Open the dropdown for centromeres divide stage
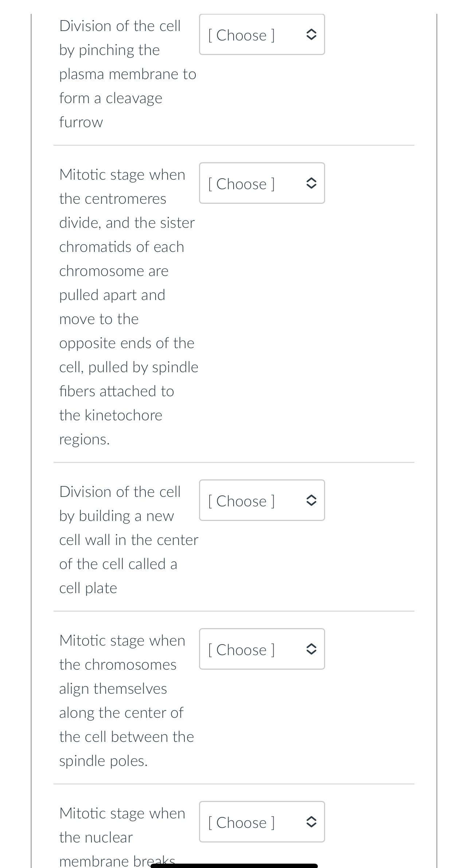 coord(262,183)
